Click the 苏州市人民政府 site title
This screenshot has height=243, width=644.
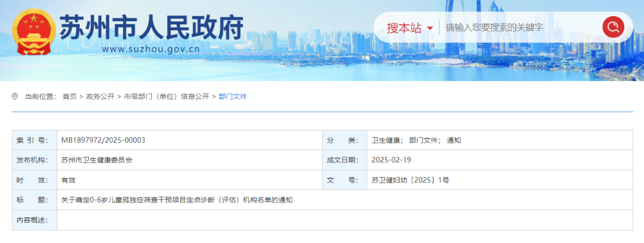151,26
